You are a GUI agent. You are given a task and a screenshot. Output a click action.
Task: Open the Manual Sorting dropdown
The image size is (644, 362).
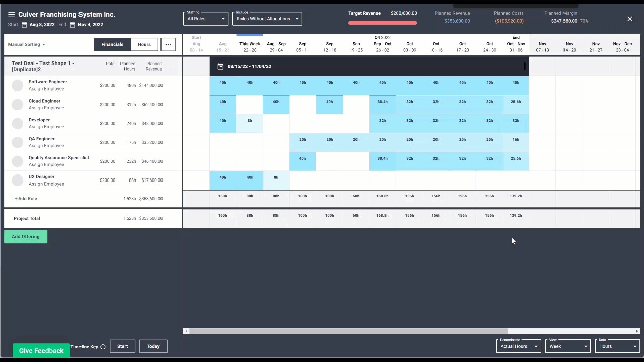[27, 45]
